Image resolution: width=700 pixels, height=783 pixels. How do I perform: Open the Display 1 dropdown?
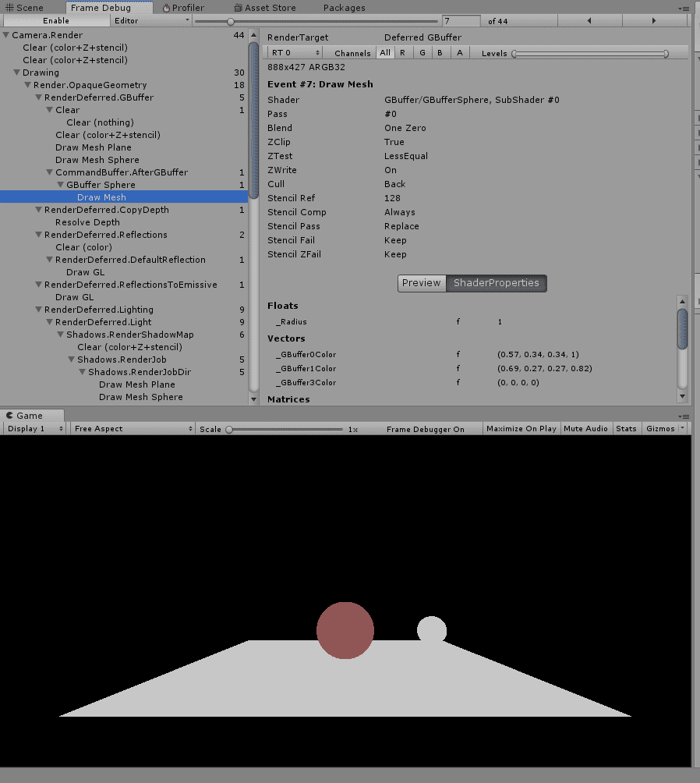[33, 428]
